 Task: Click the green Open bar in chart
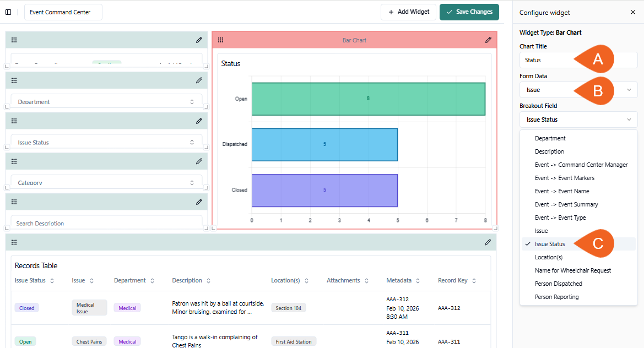(368, 99)
